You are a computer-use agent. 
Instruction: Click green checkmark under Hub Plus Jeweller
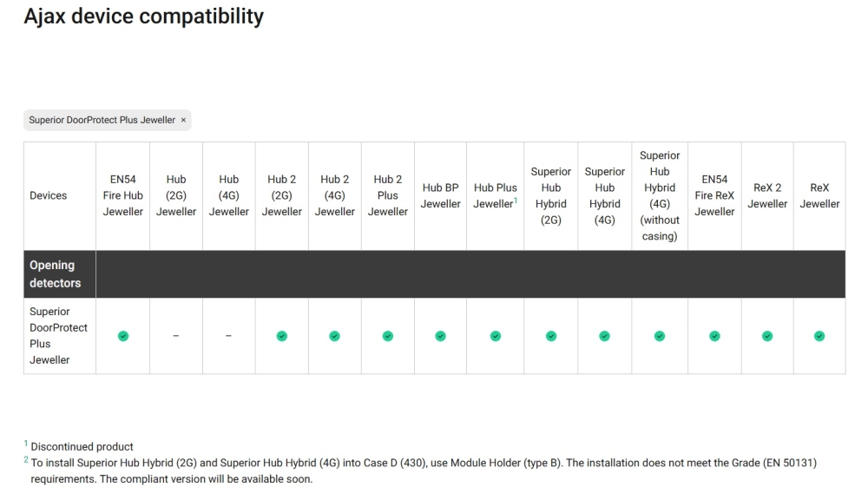coord(496,336)
